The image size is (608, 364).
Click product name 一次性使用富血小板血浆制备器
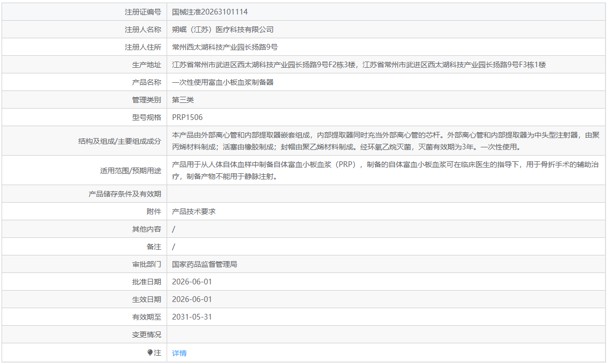pyautogui.click(x=223, y=82)
